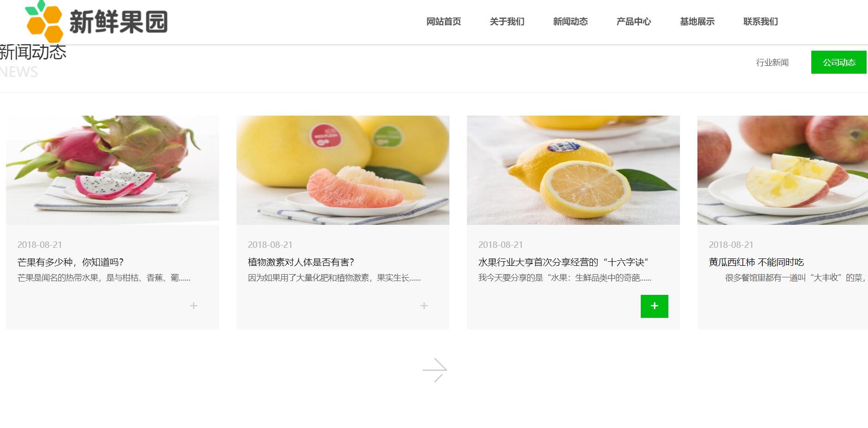Click the 新鲜果园 honeycomb logo
The image size is (868, 428).
click(96, 21)
